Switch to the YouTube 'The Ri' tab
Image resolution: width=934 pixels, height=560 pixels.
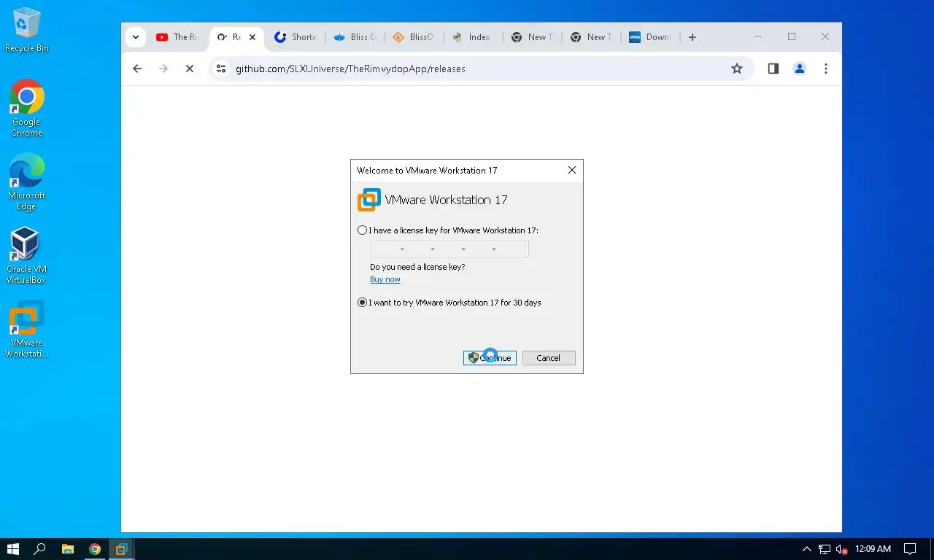pos(177,37)
